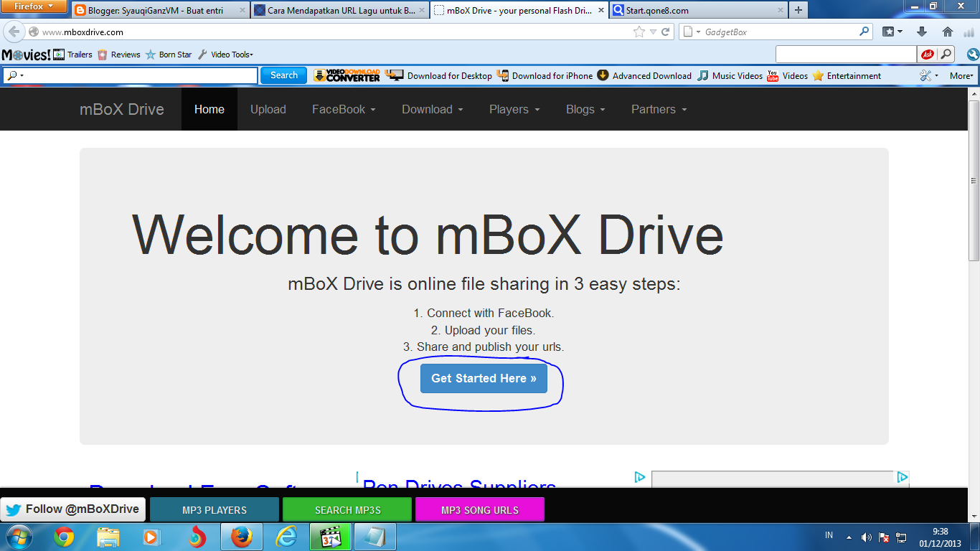Open the Windows Start menu orb
Screen dimensions: 980x551
click(x=19, y=537)
